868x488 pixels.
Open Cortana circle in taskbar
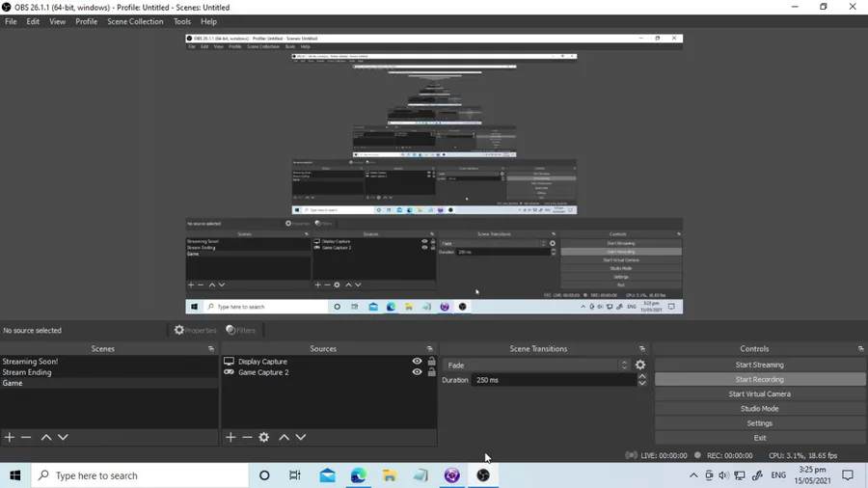pos(264,475)
